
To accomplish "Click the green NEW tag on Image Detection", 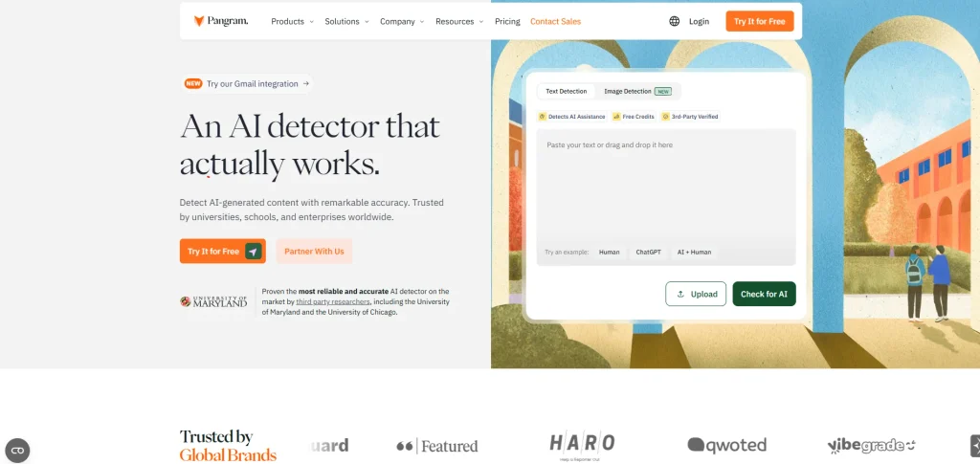I will [662, 92].
